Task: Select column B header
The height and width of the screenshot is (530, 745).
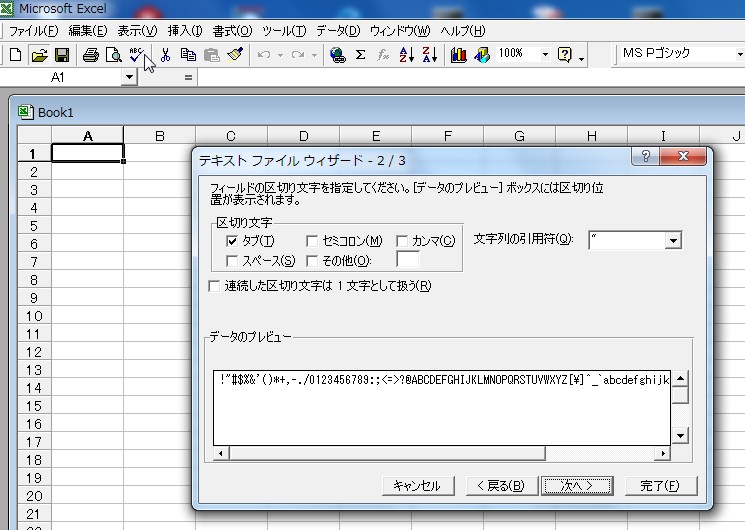Action: click(160, 136)
